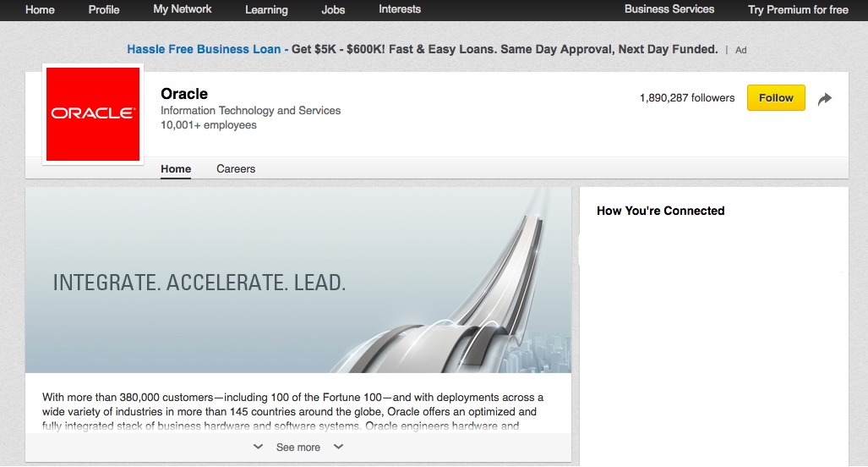The height and width of the screenshot is (467, 868).
Task: Switch to the Careers tab
Action: coord(236,169)
